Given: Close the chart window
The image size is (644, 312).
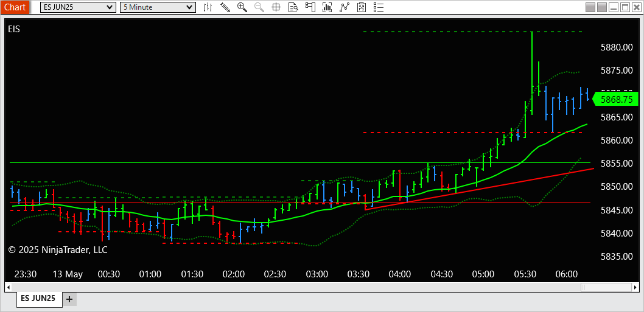Looking at the screenshot, I should (636, 7).
